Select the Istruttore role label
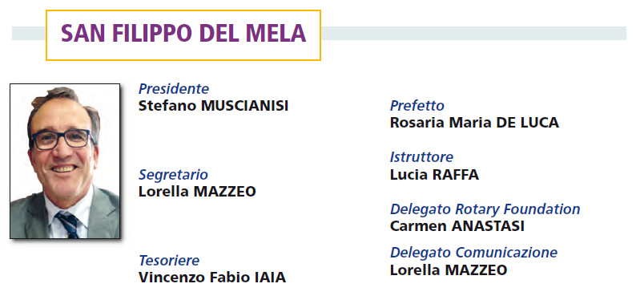This screenshot has height=304, width=644. [422, 157]
